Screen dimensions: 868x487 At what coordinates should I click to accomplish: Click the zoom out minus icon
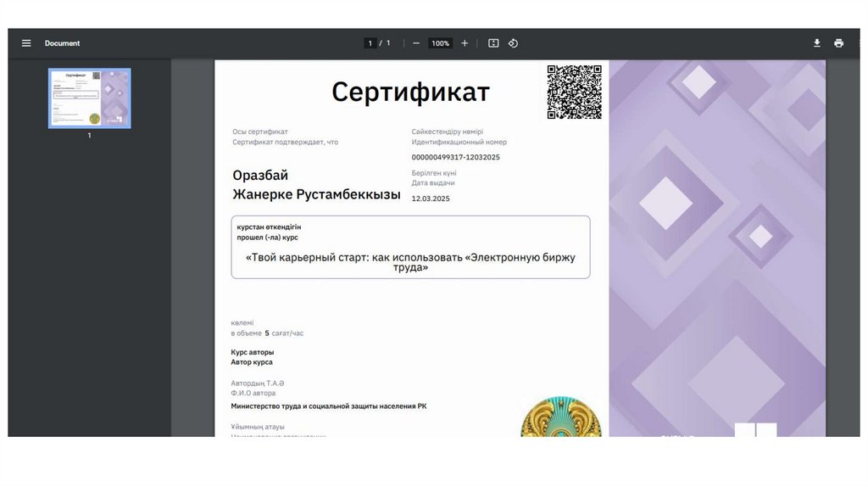pos(416,43)
